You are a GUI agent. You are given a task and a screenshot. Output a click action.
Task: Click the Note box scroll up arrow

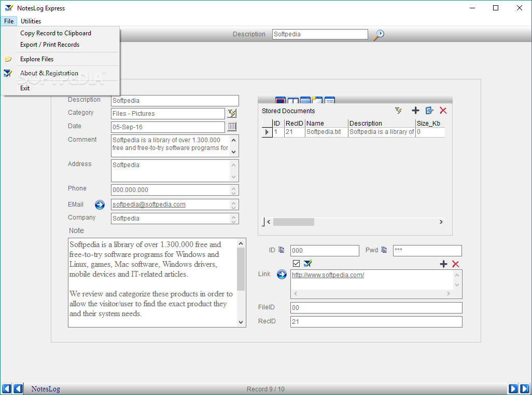tap(241, 243)
